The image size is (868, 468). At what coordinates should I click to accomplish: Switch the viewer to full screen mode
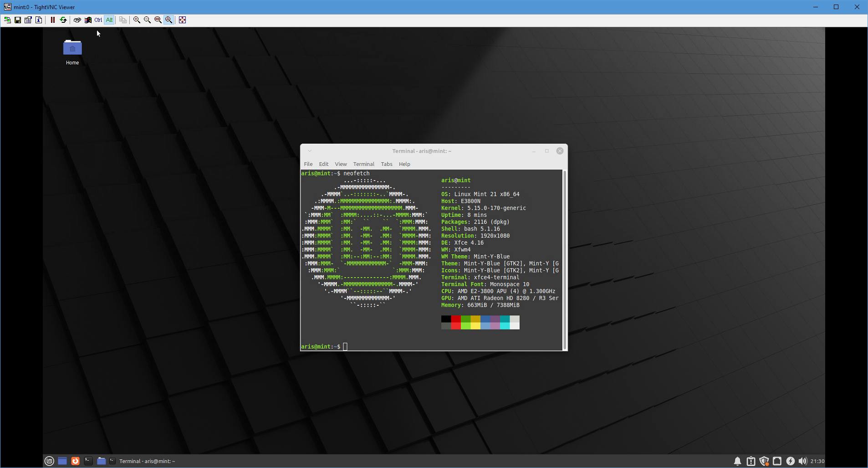[183, 20]
